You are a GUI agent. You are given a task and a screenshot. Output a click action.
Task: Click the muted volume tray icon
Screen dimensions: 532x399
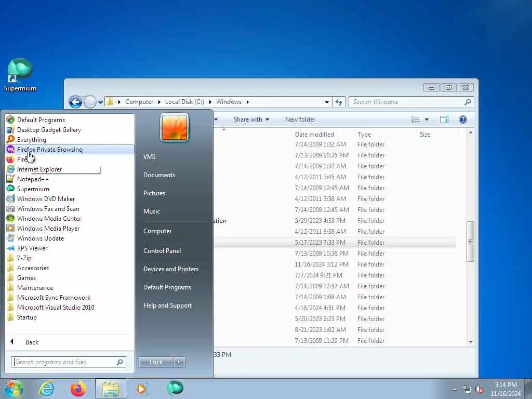[x=480, y=390]
